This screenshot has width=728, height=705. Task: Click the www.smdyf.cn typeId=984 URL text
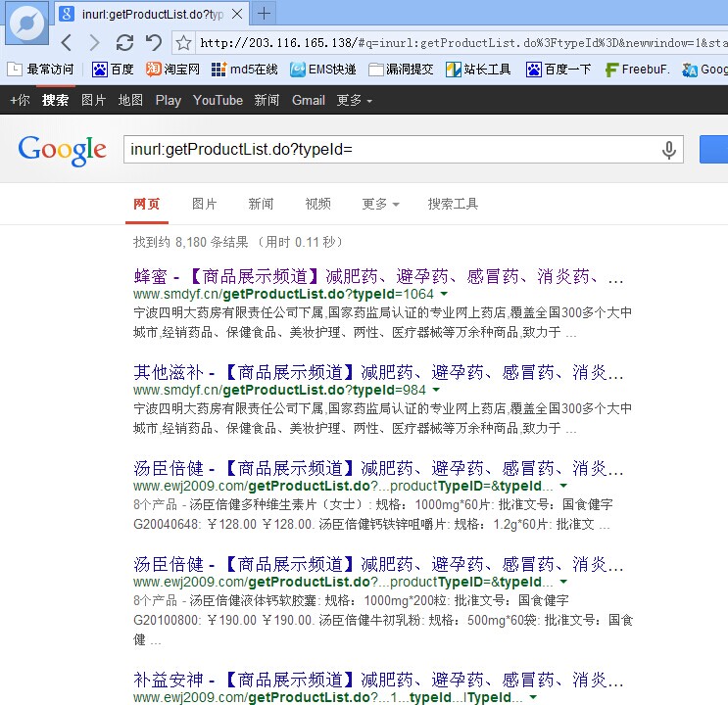279,391
